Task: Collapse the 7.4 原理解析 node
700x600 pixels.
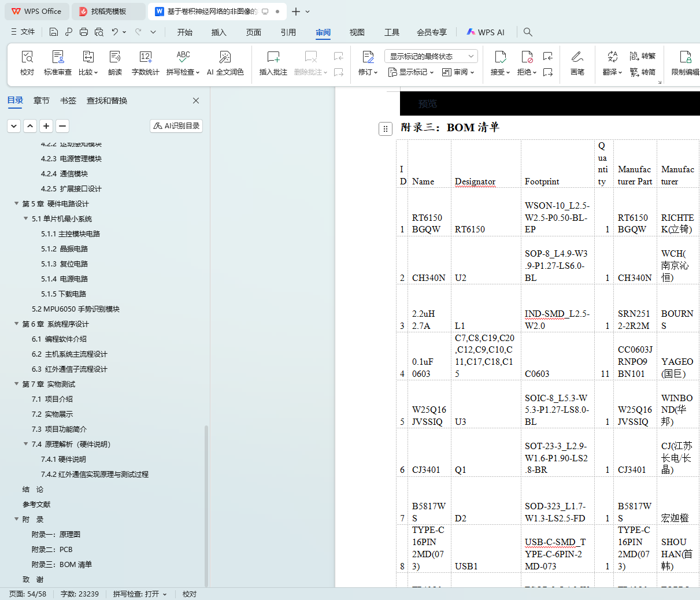Action: pos(25,444)
